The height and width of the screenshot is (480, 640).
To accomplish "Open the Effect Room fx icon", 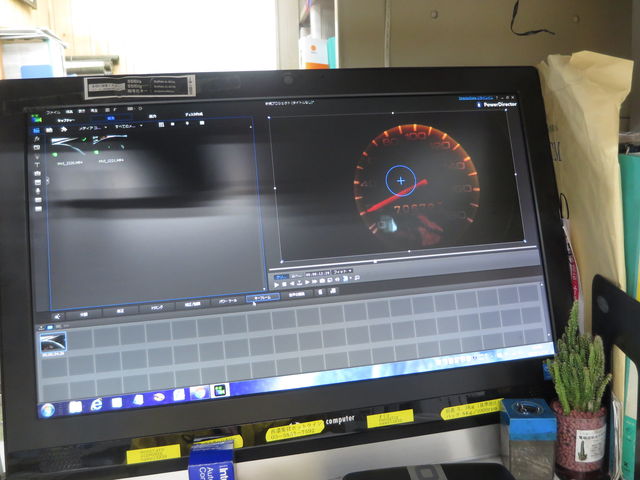I will coord(37,139).
